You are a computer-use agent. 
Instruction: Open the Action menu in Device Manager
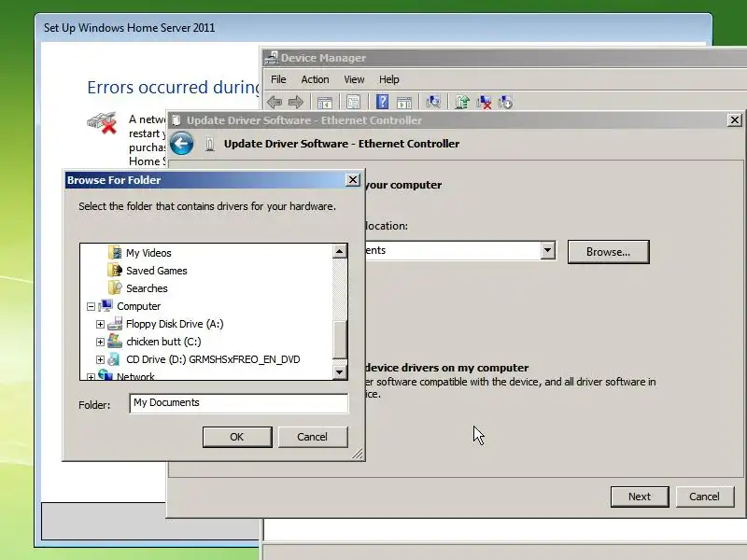[x=315, y=79]
